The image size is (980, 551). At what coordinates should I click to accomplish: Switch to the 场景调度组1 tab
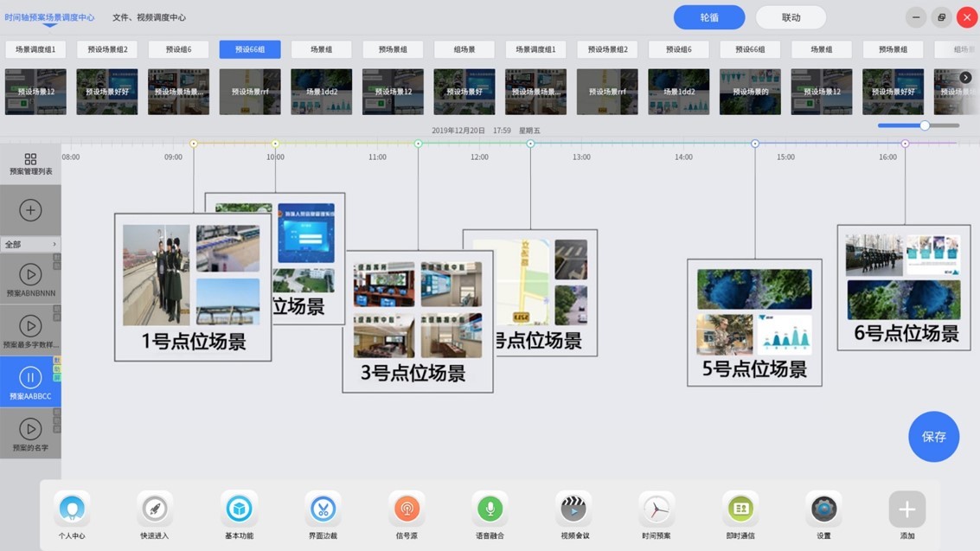tap(35, 49)
